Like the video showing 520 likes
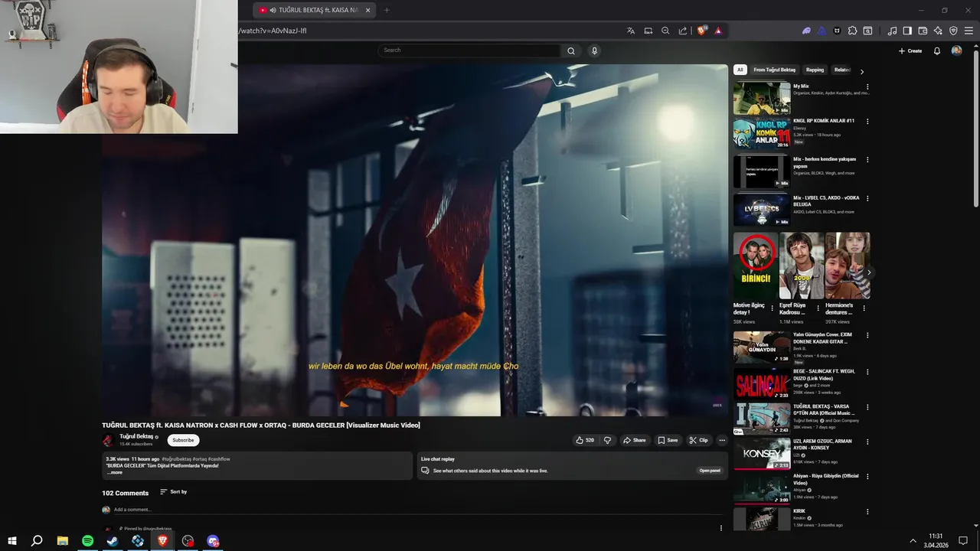This screenshot has width=980, height=551. (x=585, y=440)
